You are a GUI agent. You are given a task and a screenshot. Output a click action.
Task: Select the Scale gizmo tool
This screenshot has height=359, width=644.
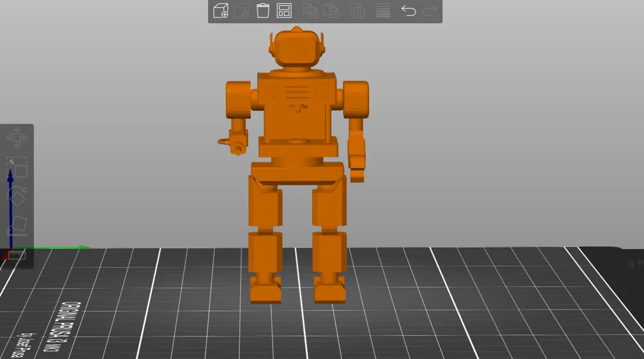17,167
